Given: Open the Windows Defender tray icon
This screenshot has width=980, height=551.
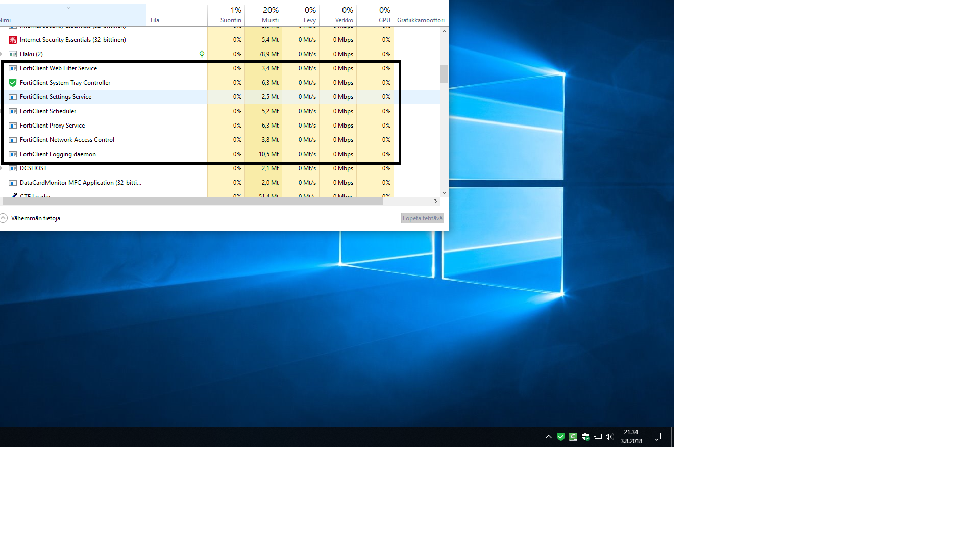Looking at the screenshot, I should point(585,437).
